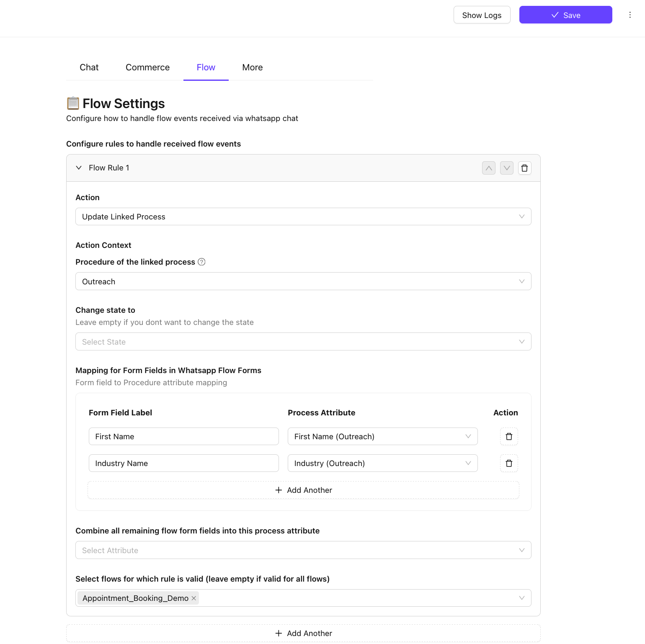Open the three-dot more options menu
645x644 pixels.
630,15
